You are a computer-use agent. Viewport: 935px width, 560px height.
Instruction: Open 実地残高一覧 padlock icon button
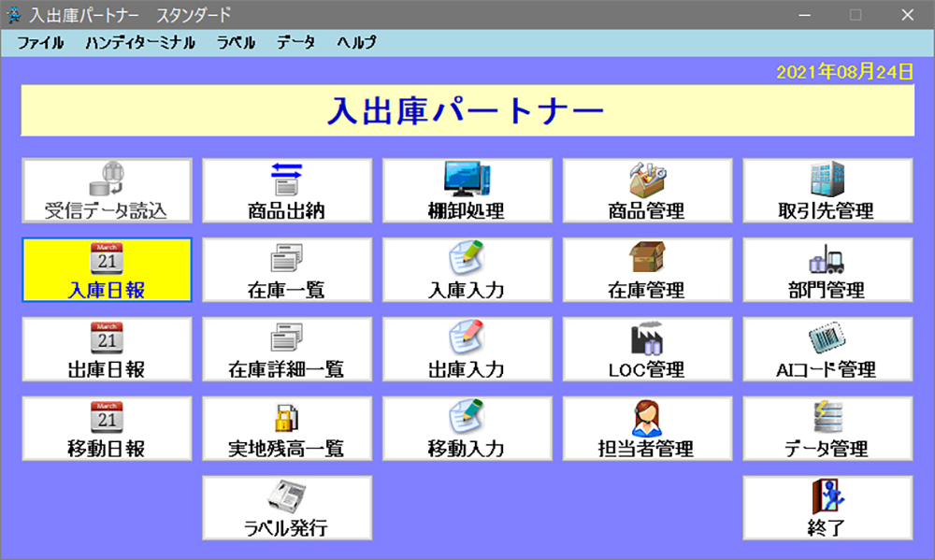(x=287, y=429)
